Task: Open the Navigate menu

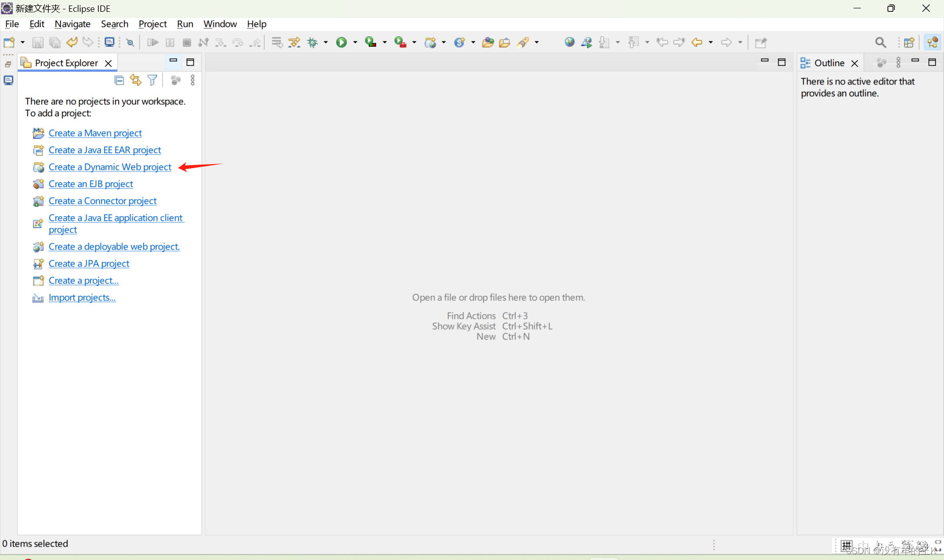Action: 73,24
